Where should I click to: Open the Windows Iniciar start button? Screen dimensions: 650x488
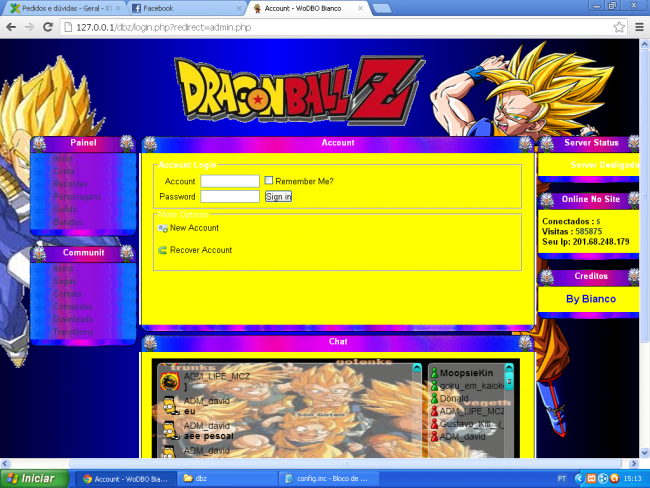(x=32, y=479)
